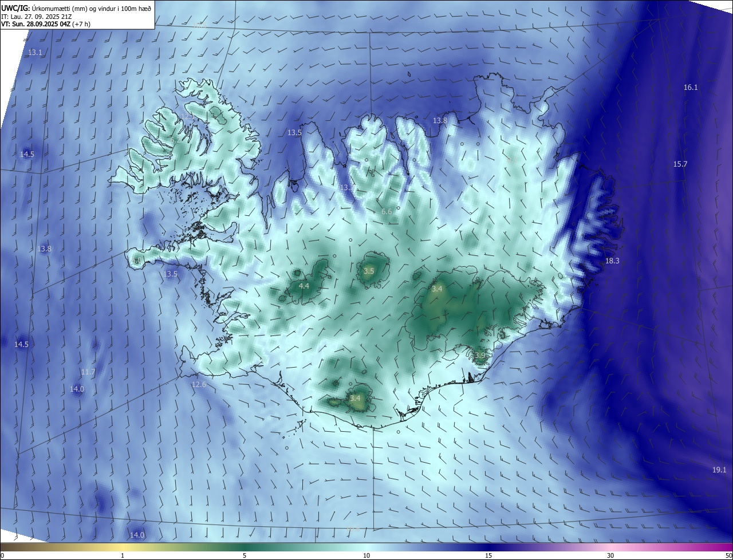Click the color scale tick labeled 30
733x560 pixels.
pos(610,555)
